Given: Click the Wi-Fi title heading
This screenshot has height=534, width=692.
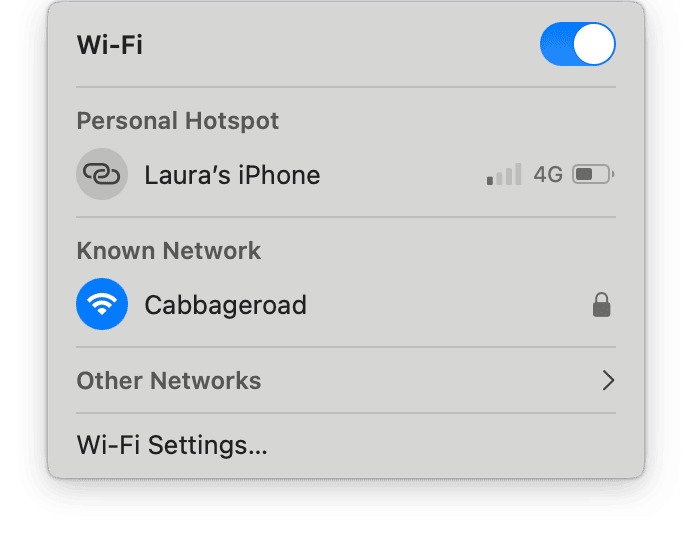Looking at the screenshot, I should [110, 45].
